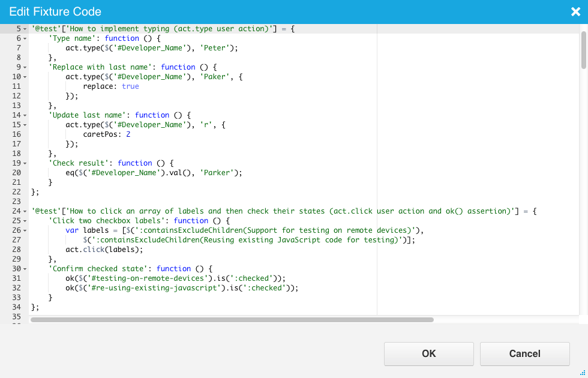Screen dimensions: 588x378
Task: Fold the caretPos options block at line 15
Action: 25,125
